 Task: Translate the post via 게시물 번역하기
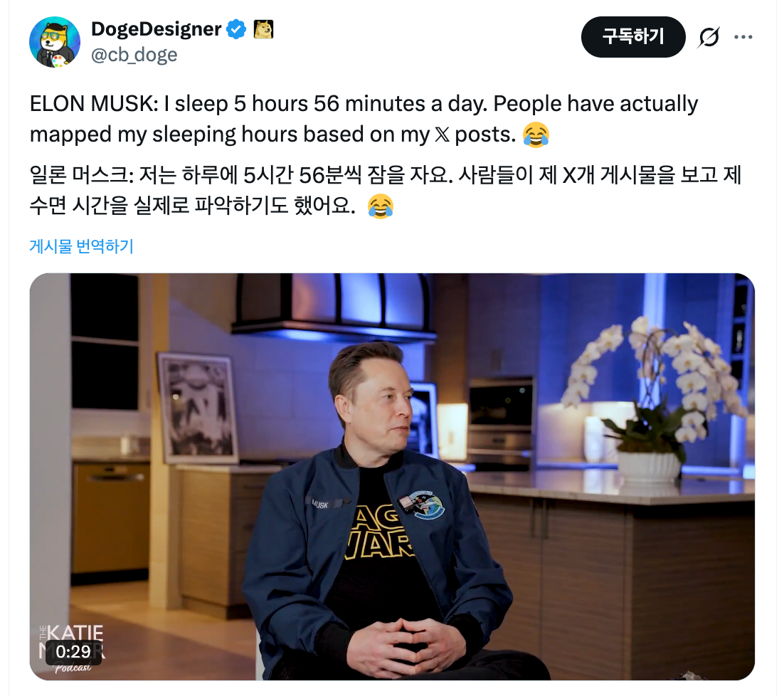point(82,246)
